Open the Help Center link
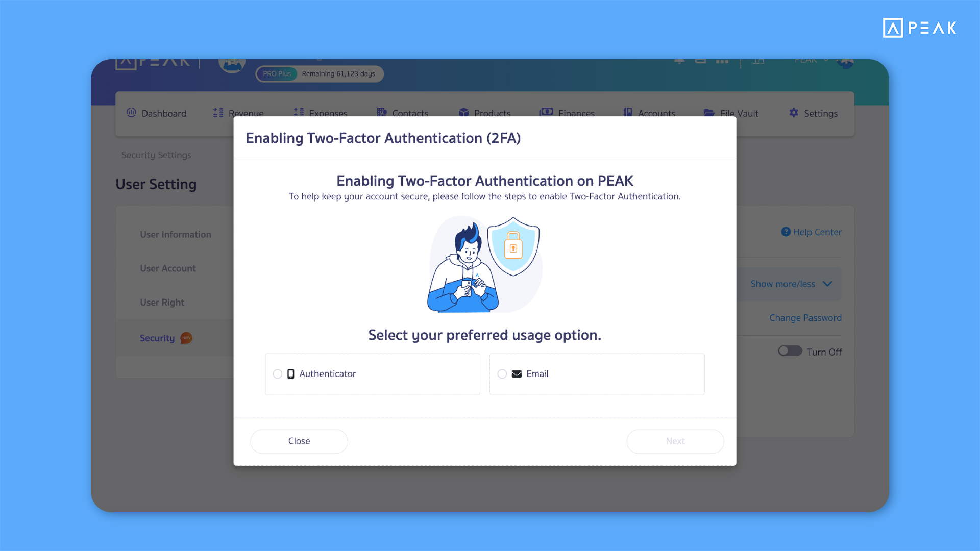Image resolution: width=980 pixels, height=551 pixels. coord(812,232)
